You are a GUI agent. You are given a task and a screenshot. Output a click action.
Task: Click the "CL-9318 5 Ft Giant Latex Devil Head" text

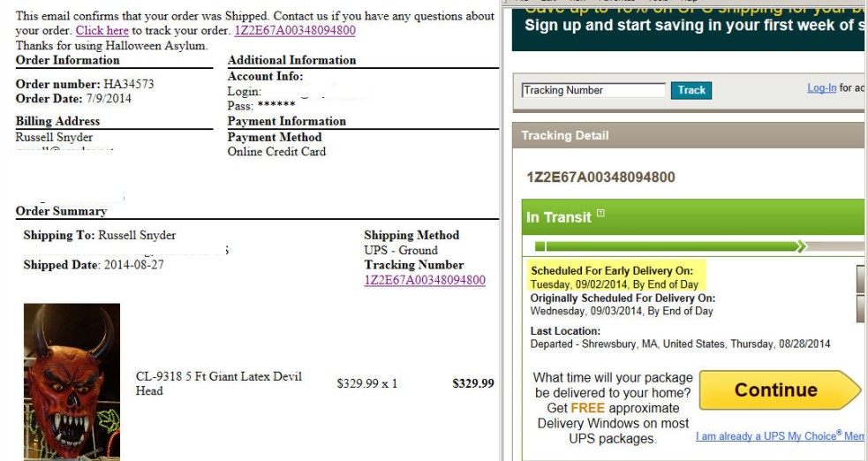click(218, 383)
